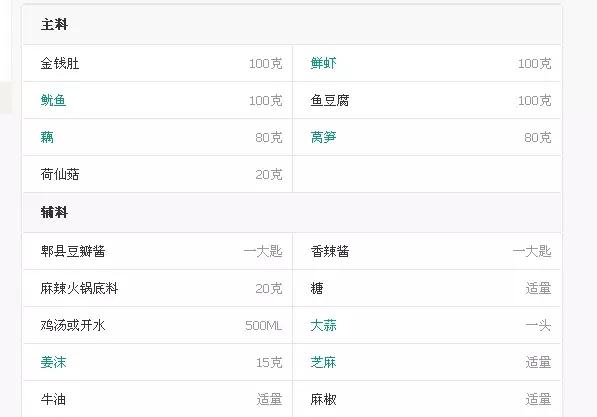
Task: Open the 莴笋 ingredient link
Action: tap(323, 137)
